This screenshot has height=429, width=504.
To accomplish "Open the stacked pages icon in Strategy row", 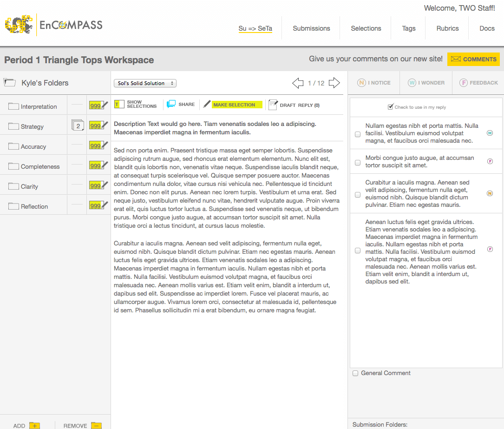I will 77,125.
